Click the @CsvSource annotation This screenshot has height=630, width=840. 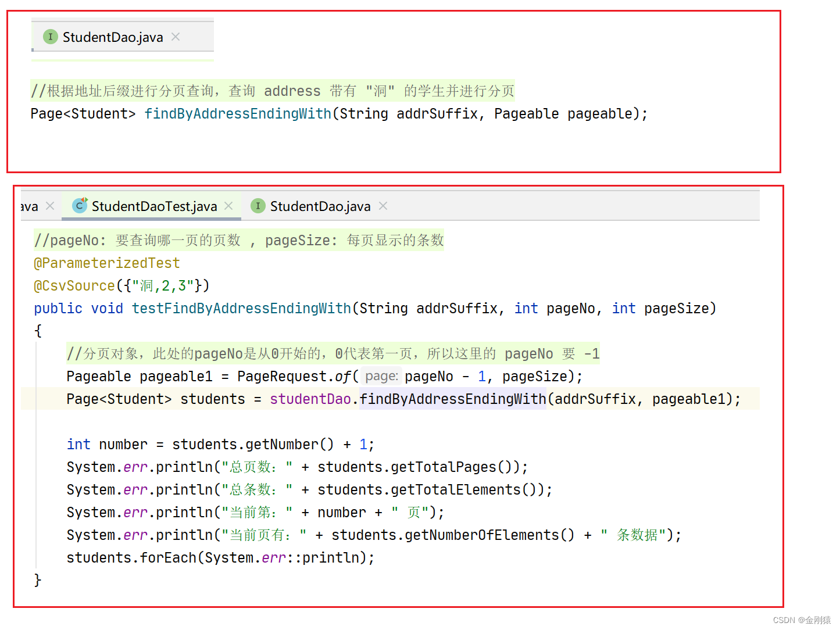click(x=74, y=286)
